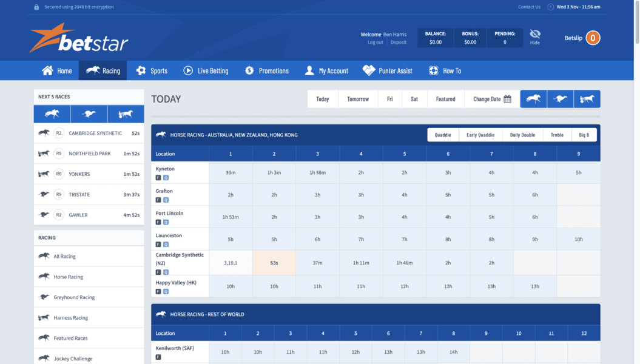
Task: Open the Punter Assist menu
Action: click(387, 70)
